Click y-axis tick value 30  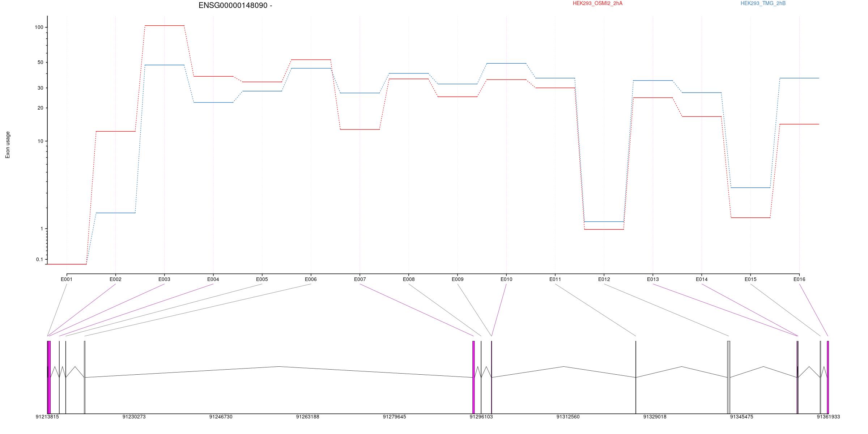(x=41, y=88)
